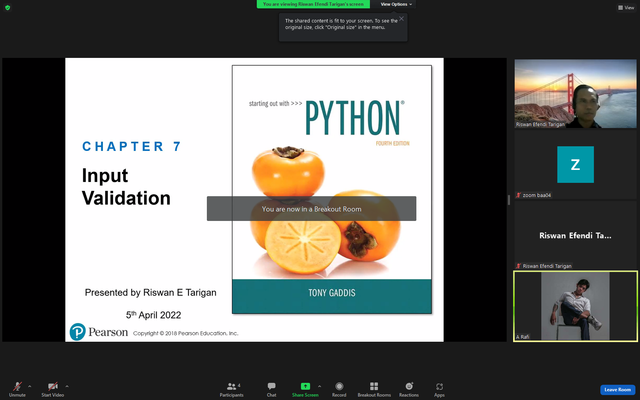The height and width of the screenshot is (400, 640).
Task: Select the A Rafi video tile
Action: coord(575,306)
